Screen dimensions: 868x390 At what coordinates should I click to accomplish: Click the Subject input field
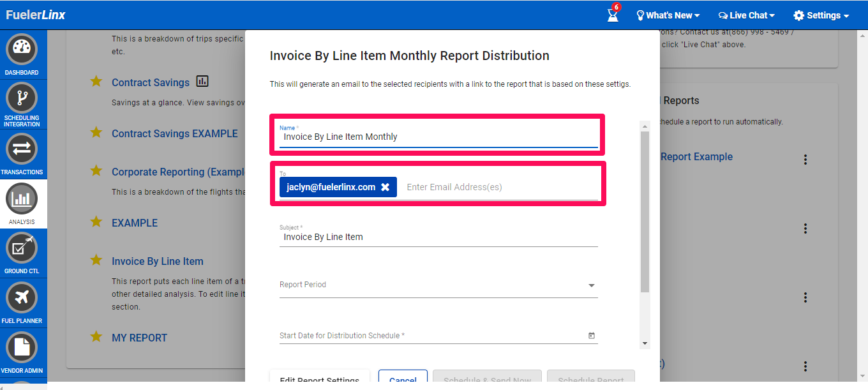tap(438, 237)
